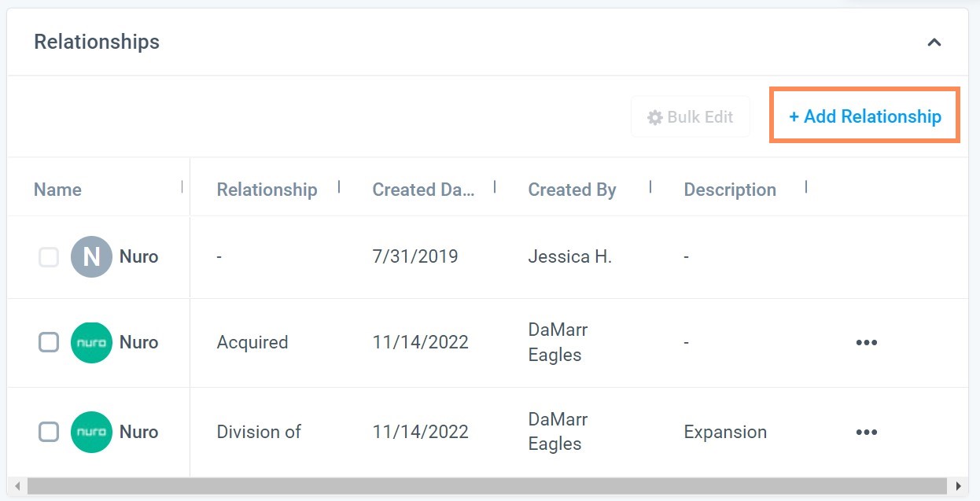The width and height of the screenshot is (980, 501).
Task: Click the horizontal scrollbar's right arrow
Action: 958,486
